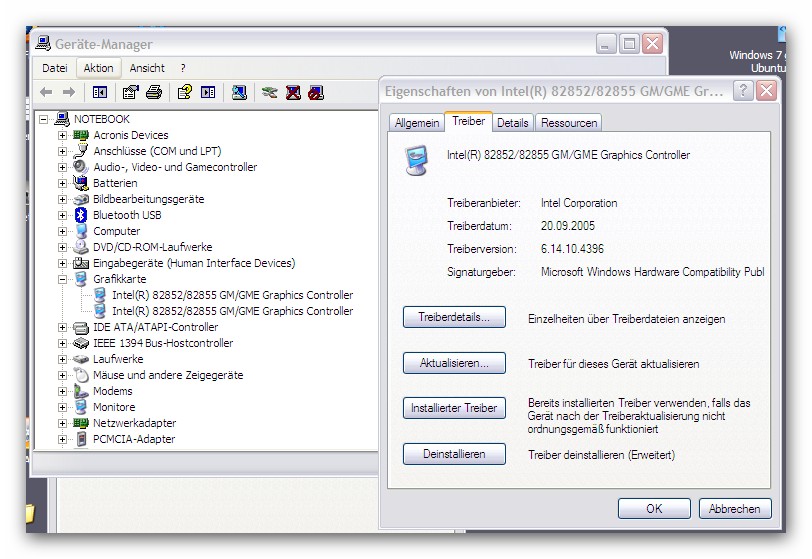The width and height of the screenshot is (812, 559).
Task: Click the Installierter Treiber button
Action: click(454, 408)
